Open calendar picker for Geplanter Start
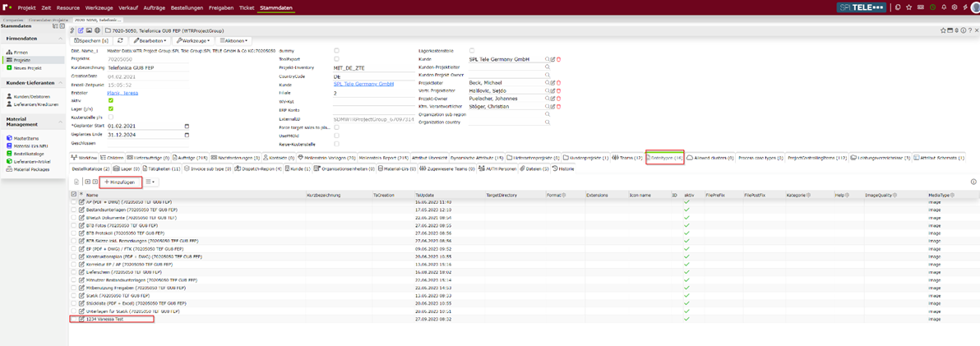Image resolution: width=980 pixels, height=346 pixels. pos(187,125)
